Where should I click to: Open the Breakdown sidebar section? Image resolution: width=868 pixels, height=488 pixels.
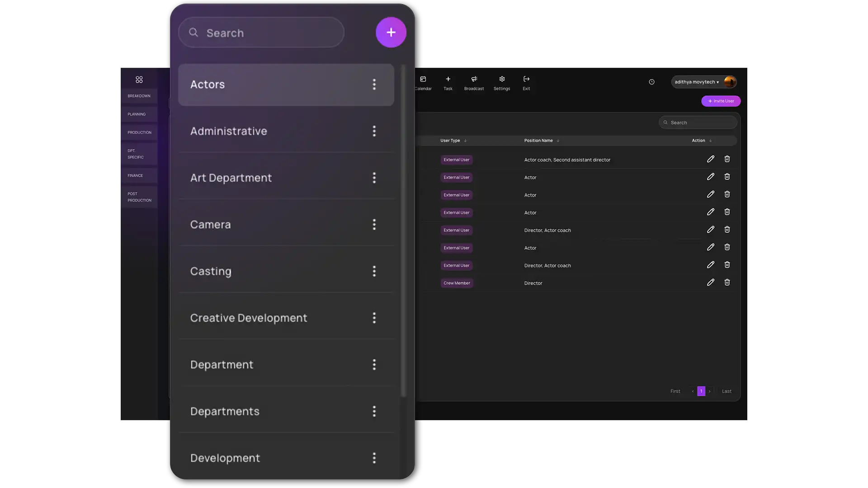tap(139, 96)
